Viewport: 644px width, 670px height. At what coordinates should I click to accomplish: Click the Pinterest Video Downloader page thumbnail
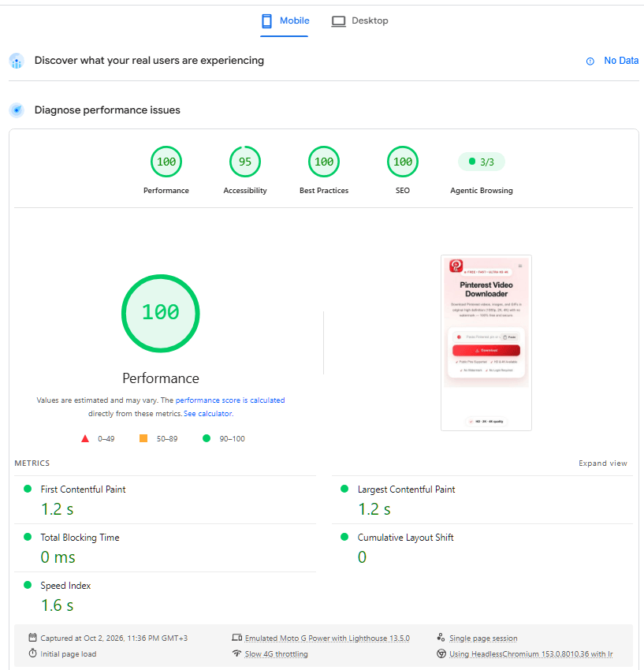tap(486, 343)
